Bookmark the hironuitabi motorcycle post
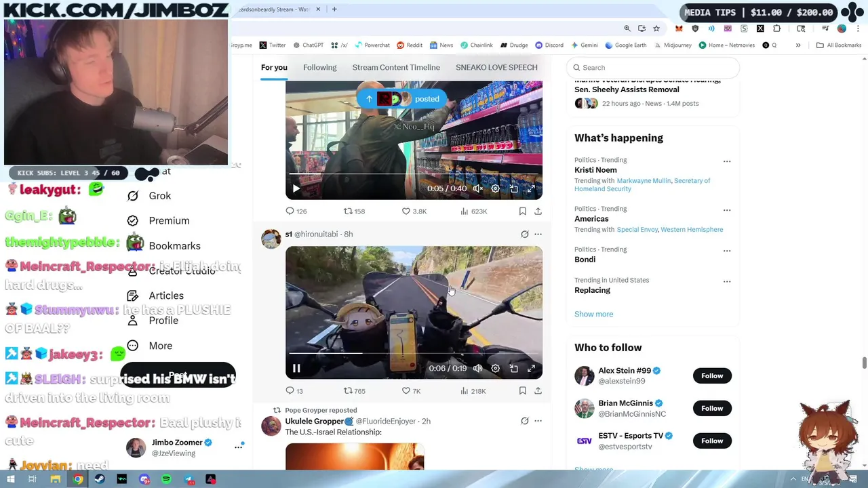Viewport: 868px width, 488px height. tap(522, 391)
